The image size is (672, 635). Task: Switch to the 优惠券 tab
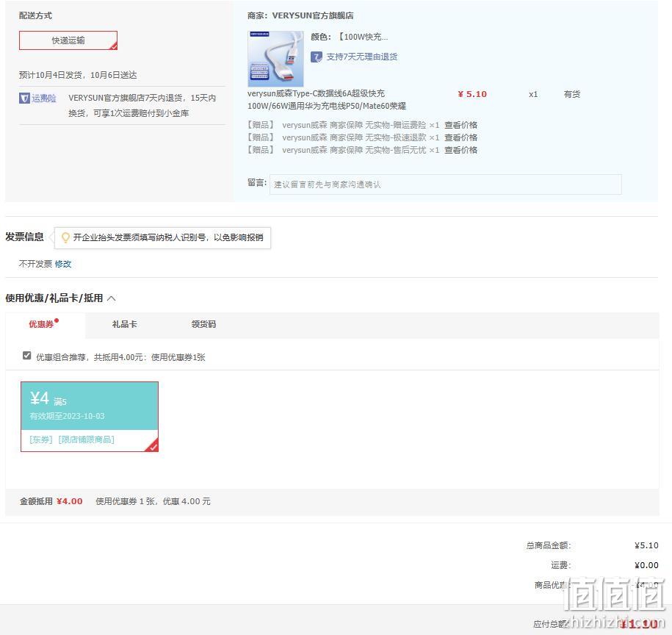(x=42, y=324)
